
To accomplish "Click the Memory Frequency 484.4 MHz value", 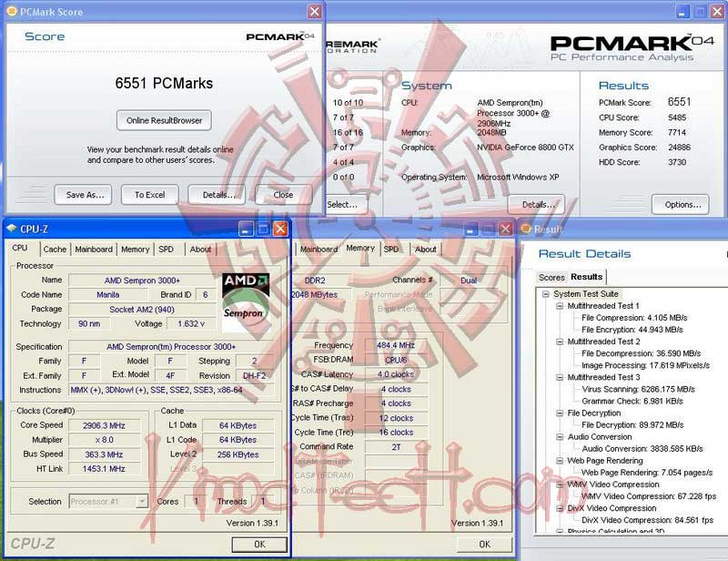I will click(x=396, y=345).
